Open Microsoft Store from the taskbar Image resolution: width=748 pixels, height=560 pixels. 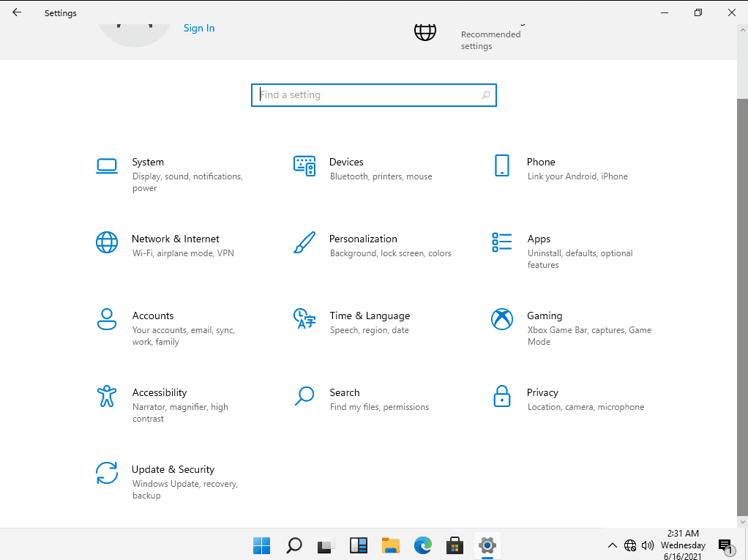(x=455, y=545)
